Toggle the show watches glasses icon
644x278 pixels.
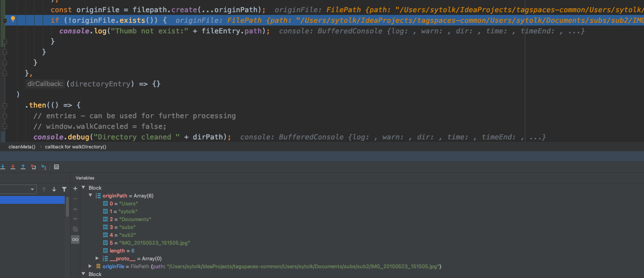[75, 240]
